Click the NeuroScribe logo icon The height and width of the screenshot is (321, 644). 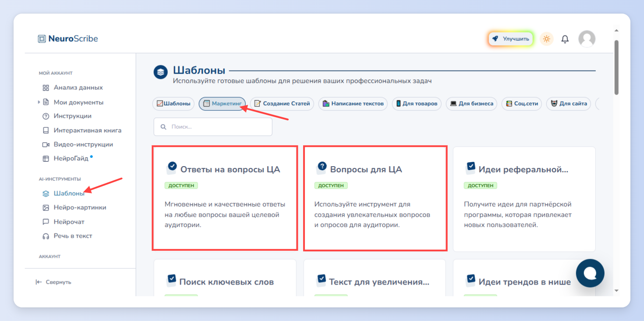pos(42,39)
